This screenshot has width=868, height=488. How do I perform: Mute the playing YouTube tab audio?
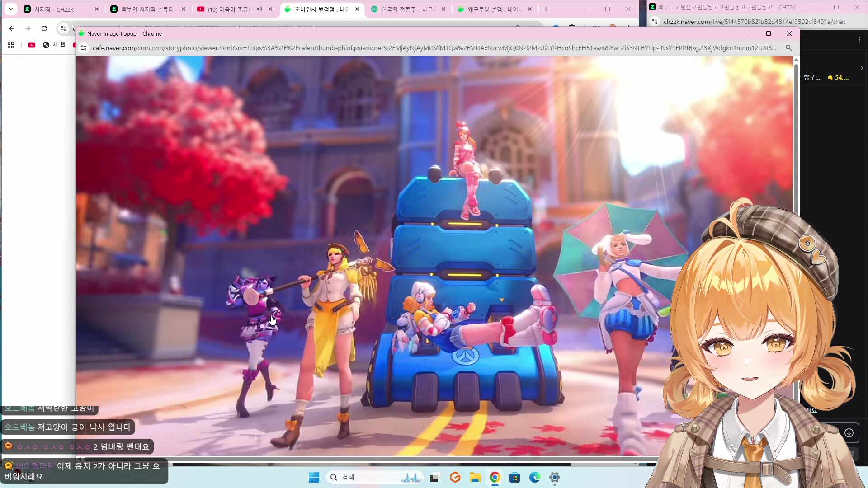pos(259,9)
